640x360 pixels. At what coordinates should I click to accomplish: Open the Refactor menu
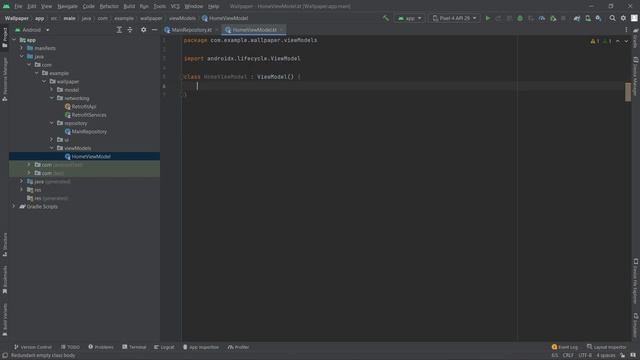[x=109, y=7]
